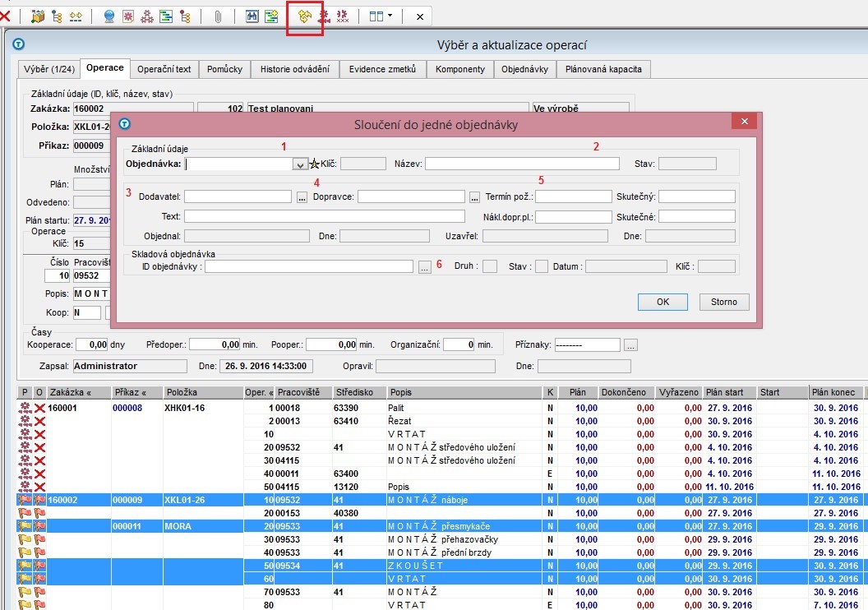Focus the Nákl.dopr.pl. input field
Viewport: 868px width, 610px height.
(574, 216)
